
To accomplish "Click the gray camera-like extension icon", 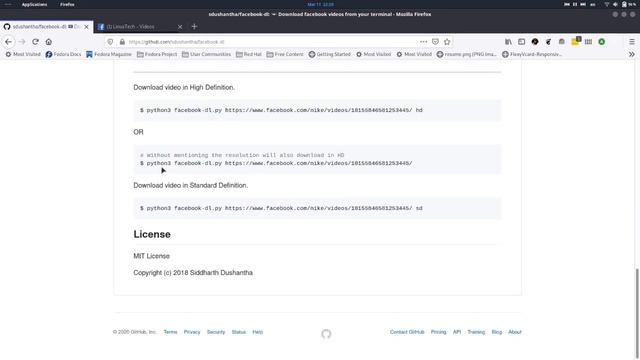I will click(562, 42).
